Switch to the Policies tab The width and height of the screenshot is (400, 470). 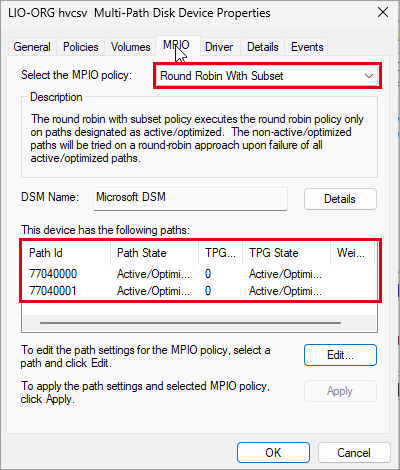pos(81,47)
